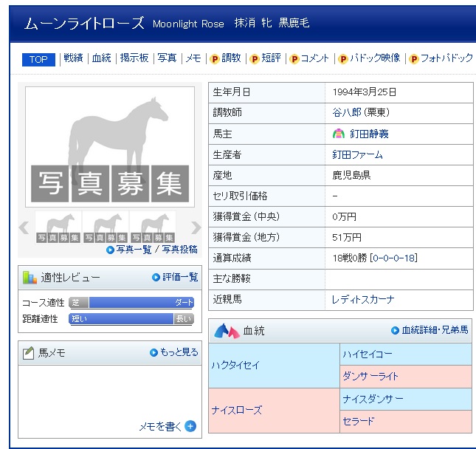Go to previous photo with left arrow
Image resolution: width=476 pixels, height=449 pixels.
point(24,227)
